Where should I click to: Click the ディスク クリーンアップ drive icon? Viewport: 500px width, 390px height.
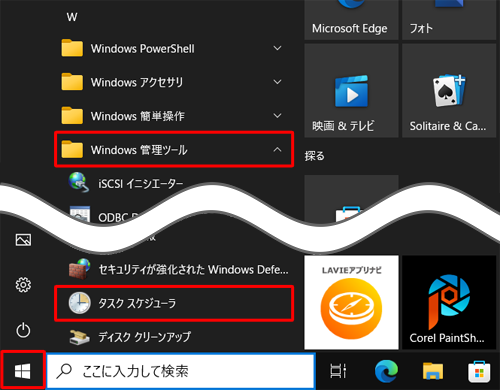79,337
